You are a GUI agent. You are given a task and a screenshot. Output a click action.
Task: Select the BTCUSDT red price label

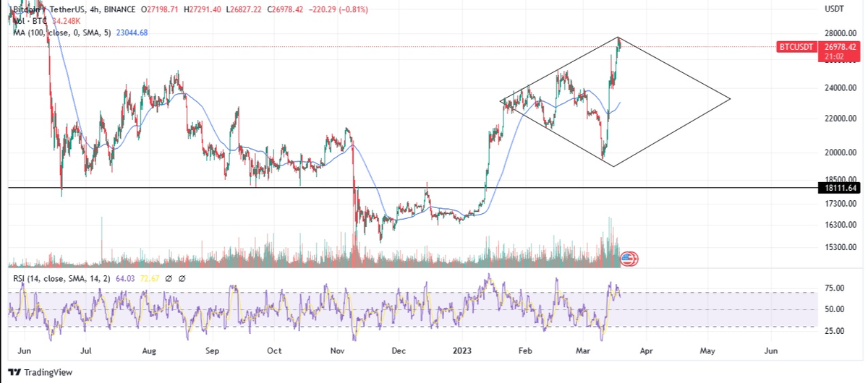(798, 46)
